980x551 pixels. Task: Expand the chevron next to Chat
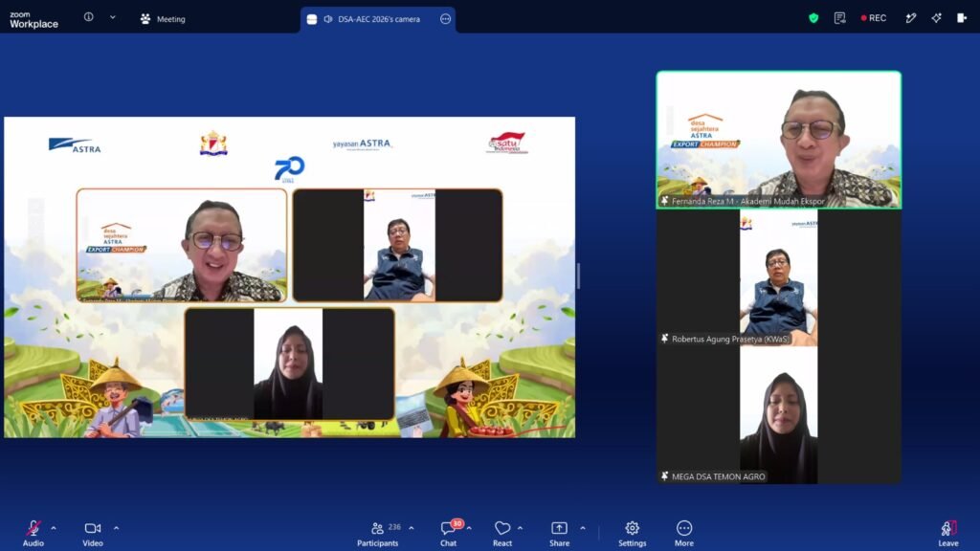[x=469, y=528]
